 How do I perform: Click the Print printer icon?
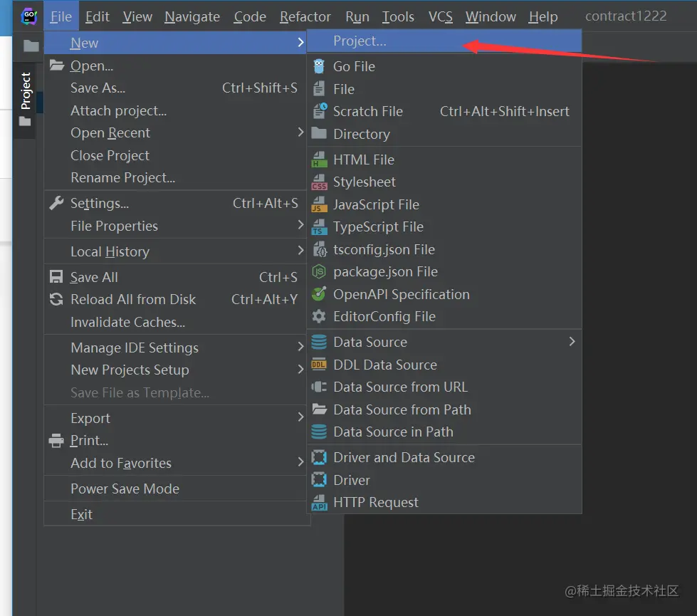(x=56, y=440)
